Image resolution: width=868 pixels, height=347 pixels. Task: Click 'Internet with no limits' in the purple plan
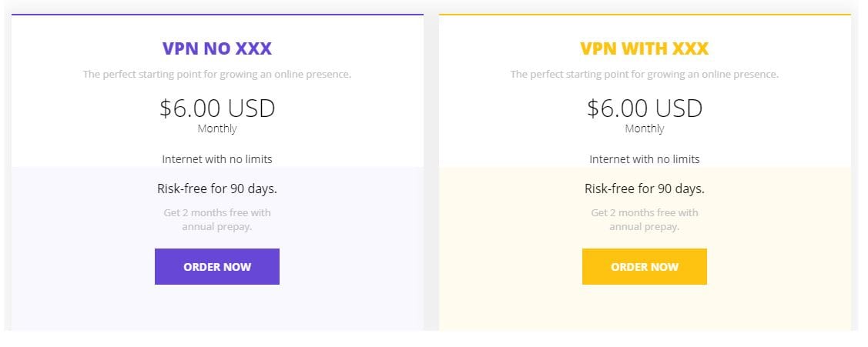click(x=217, y=159)
